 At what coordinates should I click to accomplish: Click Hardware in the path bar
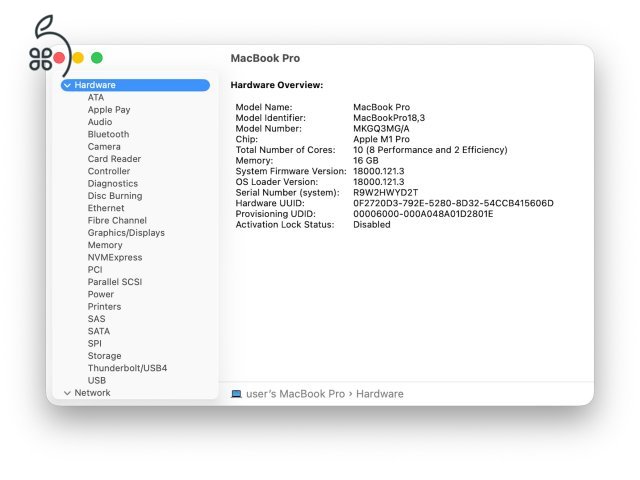pyautogui.click(x=380, y=394)
